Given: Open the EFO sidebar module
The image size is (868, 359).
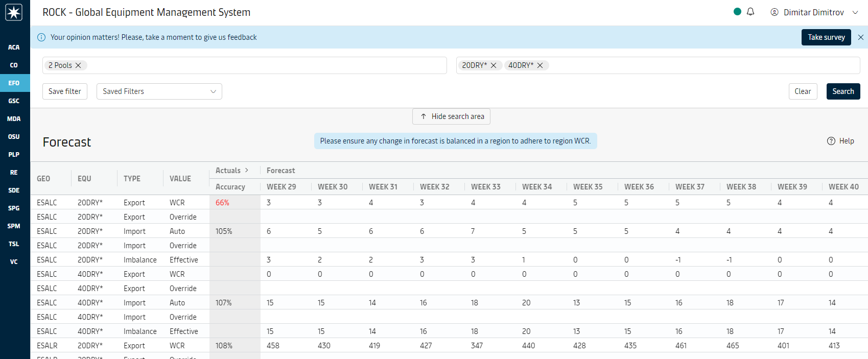Looking at the screenshot, I should coord(14,83).
